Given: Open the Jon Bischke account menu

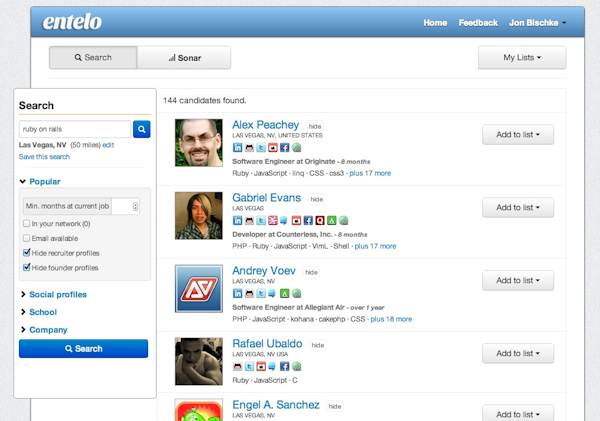Looking at the screenshot, I should 537,23.
